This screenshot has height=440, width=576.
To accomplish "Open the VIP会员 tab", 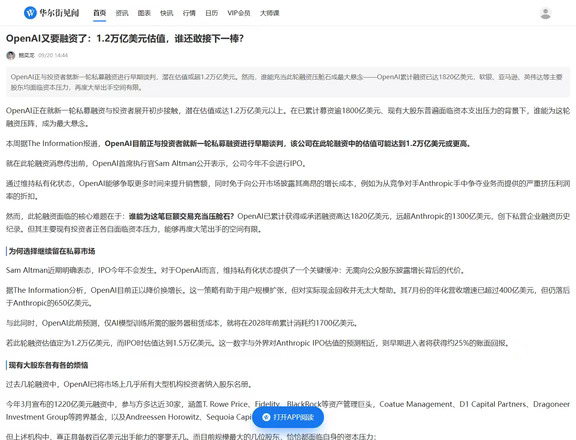I will [x=239, y=13].
